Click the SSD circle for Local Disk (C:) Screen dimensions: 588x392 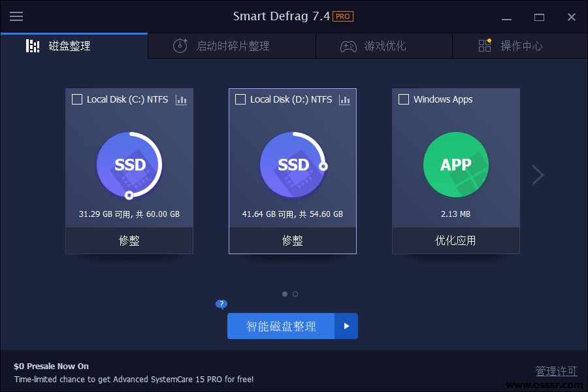click(x=129, y=165)
